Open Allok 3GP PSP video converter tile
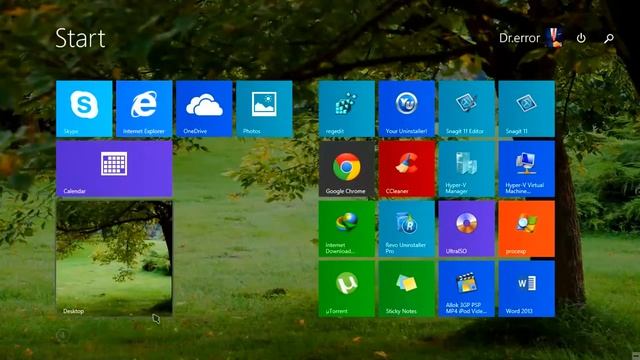Viewport: 640px width, 360px height. [x=467, y=289]
